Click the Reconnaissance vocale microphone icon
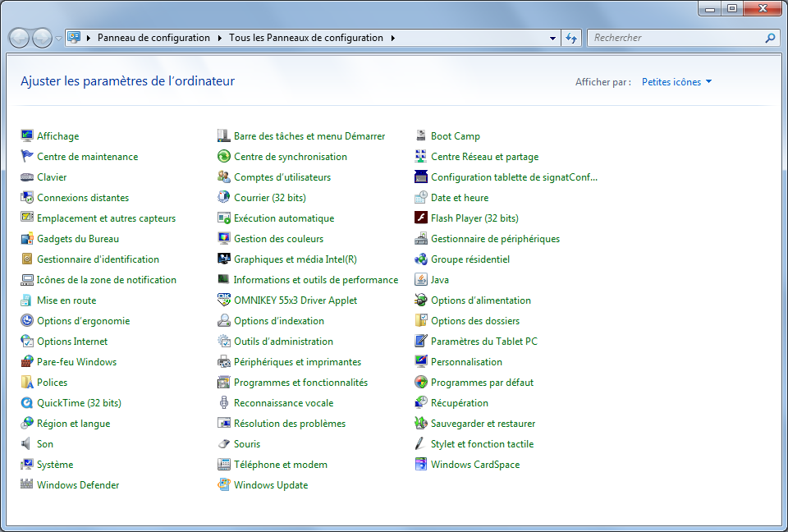The image size is (788, 532). coord(223,403)
